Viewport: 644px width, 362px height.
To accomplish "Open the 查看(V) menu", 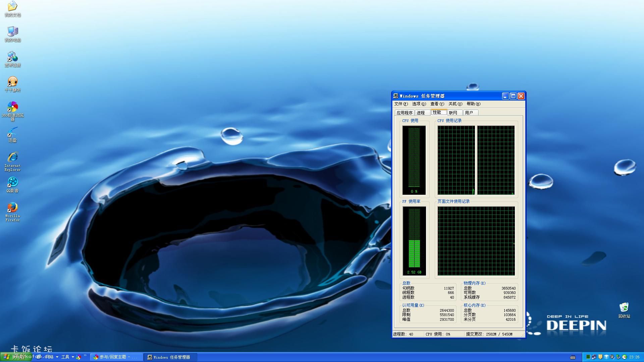I will click(437, 104).
